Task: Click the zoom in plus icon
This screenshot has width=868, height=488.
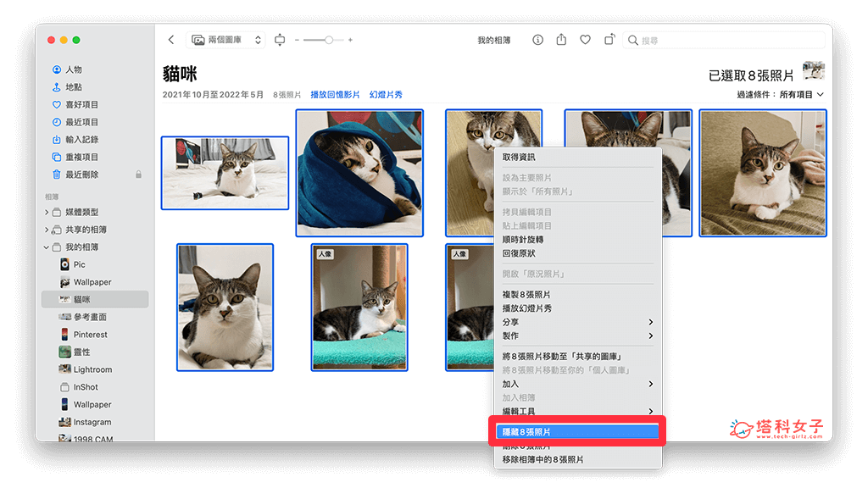Action: click(350, 40)
